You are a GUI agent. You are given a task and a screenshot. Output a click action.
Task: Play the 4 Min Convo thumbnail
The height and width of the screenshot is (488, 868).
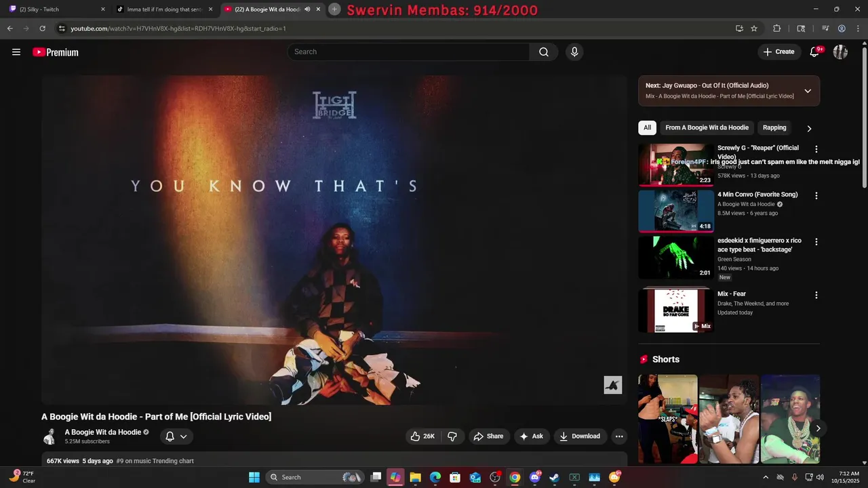click(676, 211)
